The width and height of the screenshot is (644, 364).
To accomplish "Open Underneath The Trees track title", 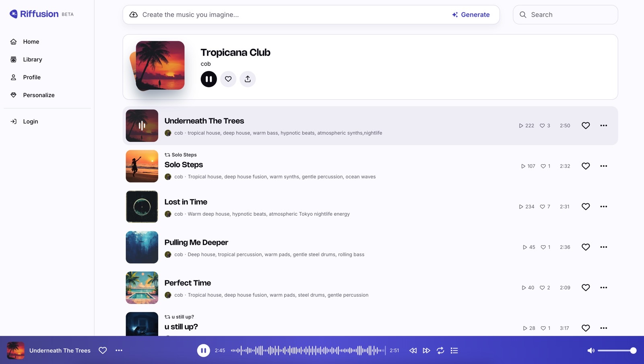I will coord(204,121).
